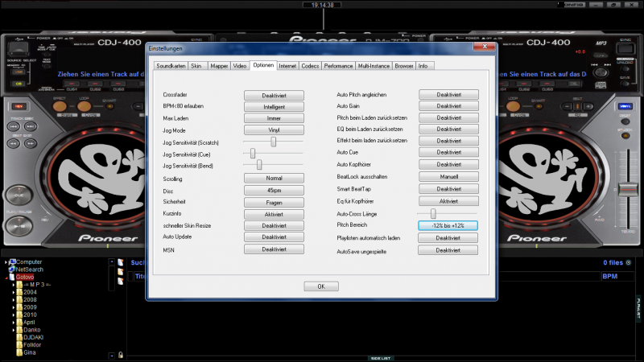This screenshot has height=362, width=644.
Task: Expand the Computer tree node
Action: pyautogui.click(x=6, y=262)
